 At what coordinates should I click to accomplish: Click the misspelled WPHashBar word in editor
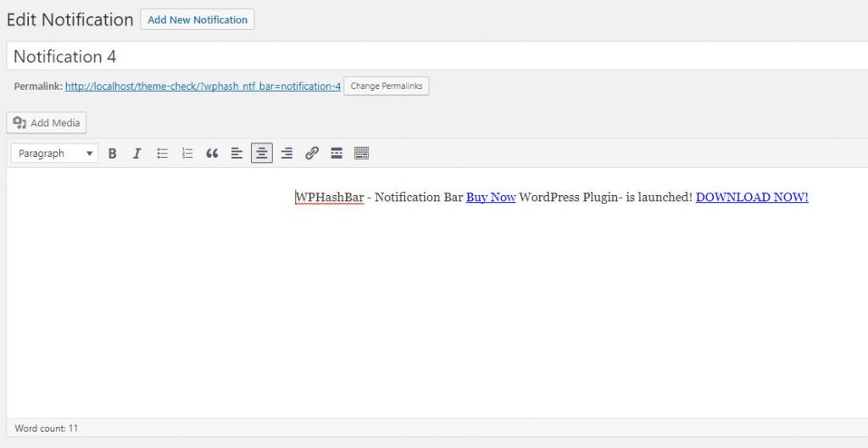[x=330, y=198]
